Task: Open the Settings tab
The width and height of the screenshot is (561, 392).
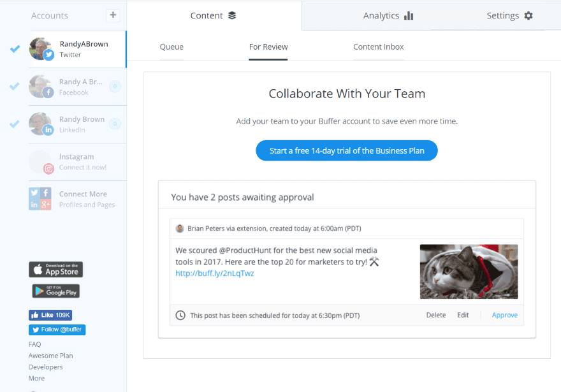Action: coord(509,15)
